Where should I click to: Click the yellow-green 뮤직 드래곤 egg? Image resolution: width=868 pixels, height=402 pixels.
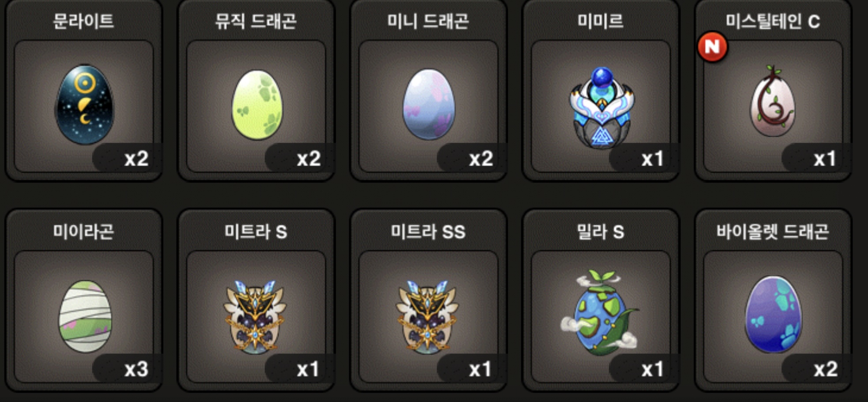click(x=257, y=105)
